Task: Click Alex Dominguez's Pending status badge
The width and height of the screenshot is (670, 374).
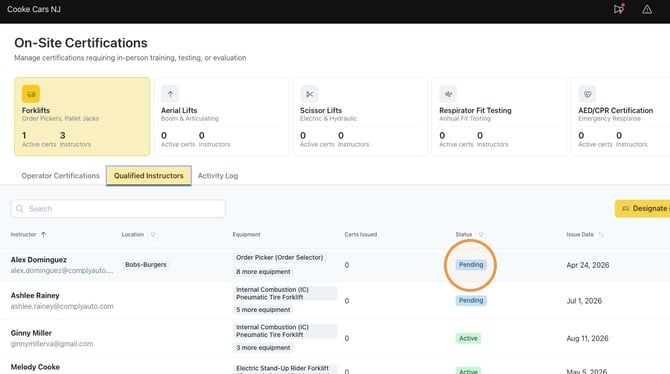Action: pos(471,265)
